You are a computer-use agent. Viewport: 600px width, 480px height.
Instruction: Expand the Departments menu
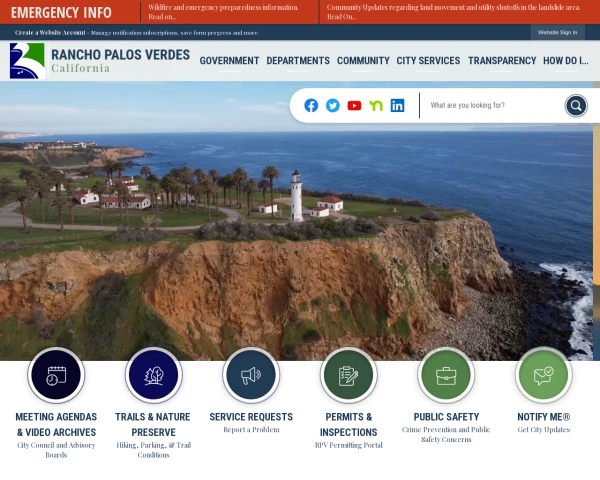coord(298,61)
